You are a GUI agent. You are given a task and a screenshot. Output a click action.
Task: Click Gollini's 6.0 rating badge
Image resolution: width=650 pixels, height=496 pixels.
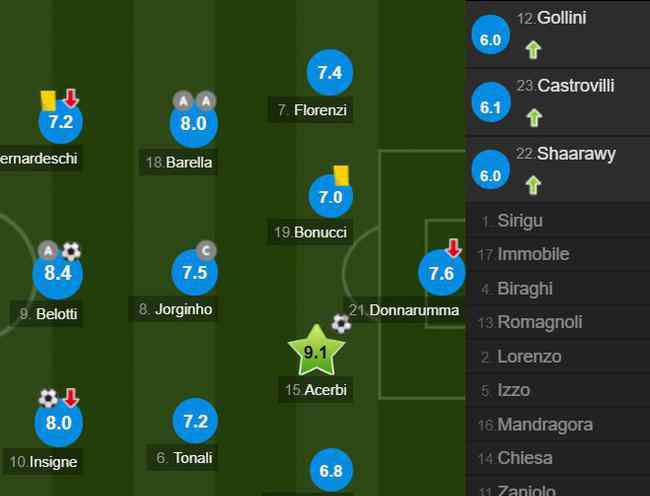pos(490,35)
